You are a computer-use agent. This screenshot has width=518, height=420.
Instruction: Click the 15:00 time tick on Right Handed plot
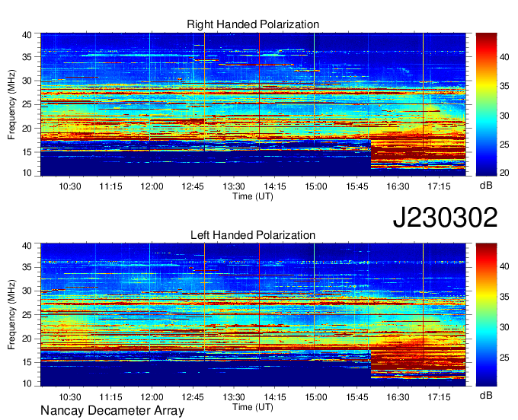(316, 186)
